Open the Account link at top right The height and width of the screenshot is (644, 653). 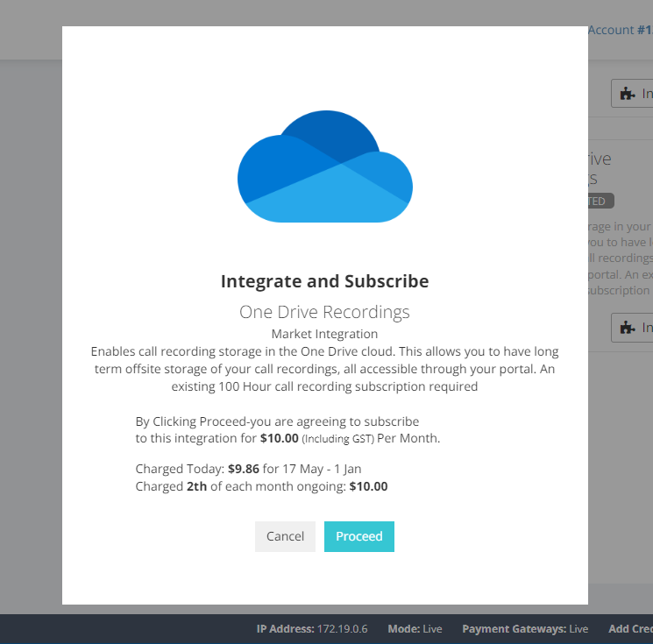click(x=619, y=30)
